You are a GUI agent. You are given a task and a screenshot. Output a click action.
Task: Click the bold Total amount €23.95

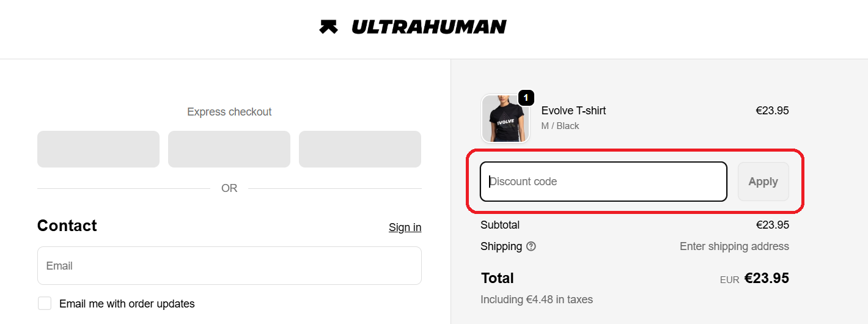point(767,278)
